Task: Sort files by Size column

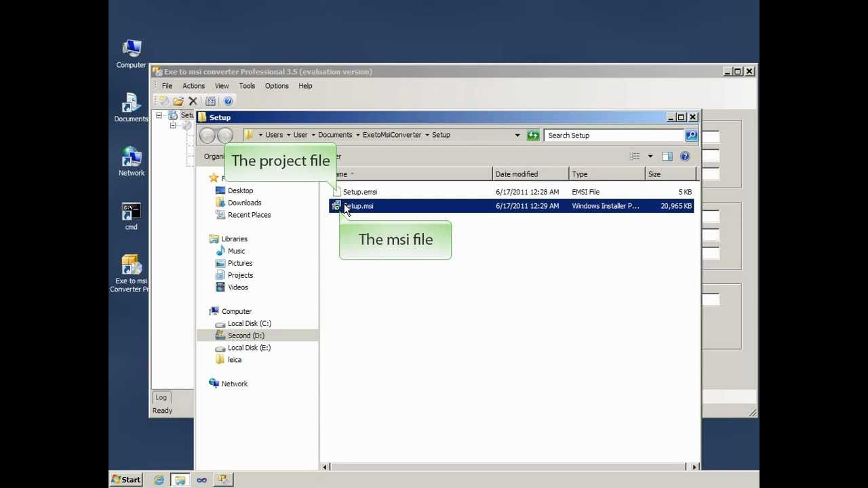Action: point(670,174)
